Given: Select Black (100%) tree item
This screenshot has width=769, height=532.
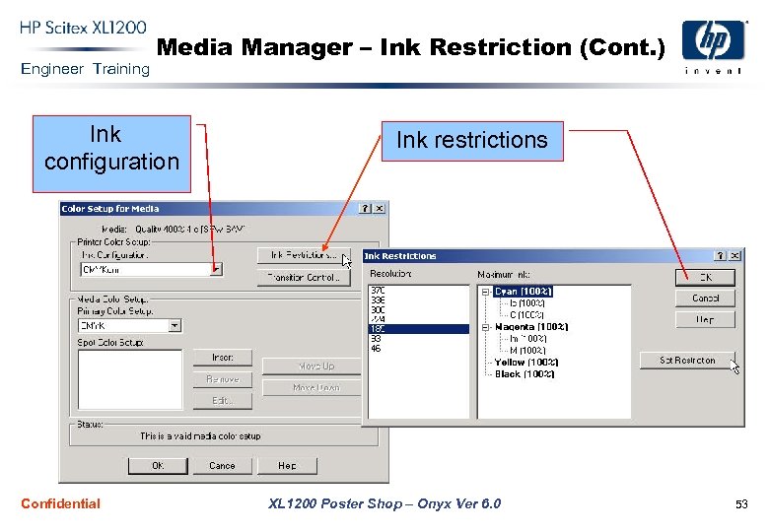Looking at the screenshot, I should (x=524, y=373).
